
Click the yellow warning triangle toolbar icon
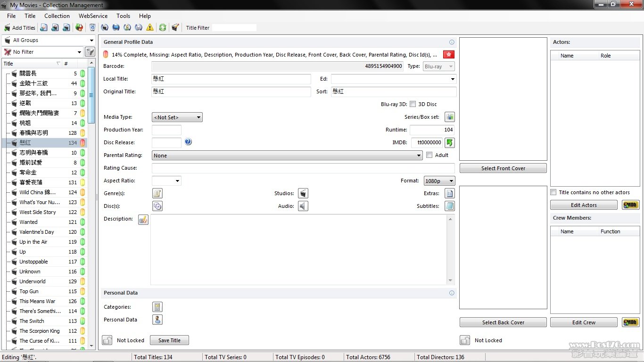pyautogui.click(x=150, y=28)
